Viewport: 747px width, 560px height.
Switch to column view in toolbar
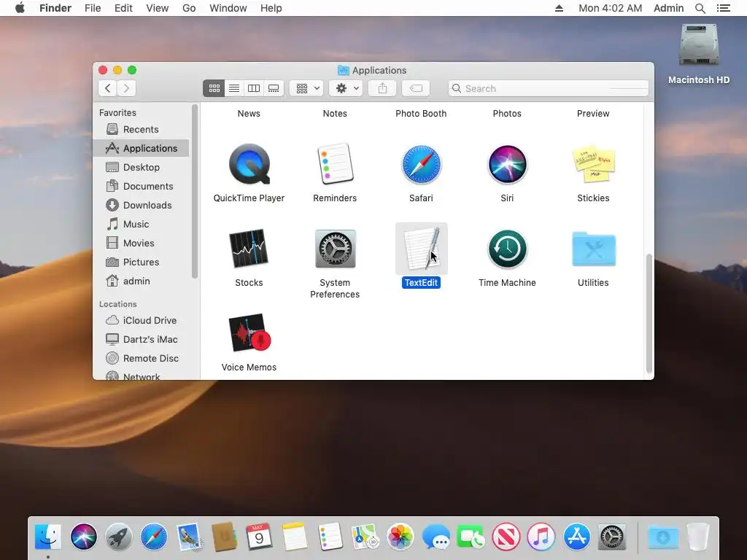tap(254, 88)
